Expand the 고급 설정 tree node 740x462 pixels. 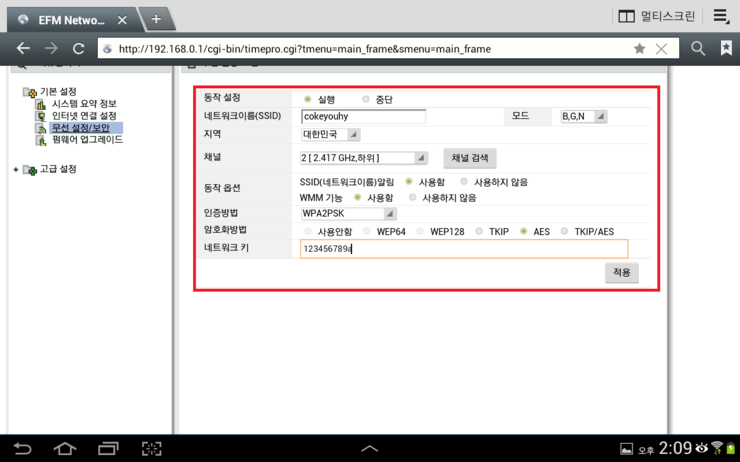[16, 170]
